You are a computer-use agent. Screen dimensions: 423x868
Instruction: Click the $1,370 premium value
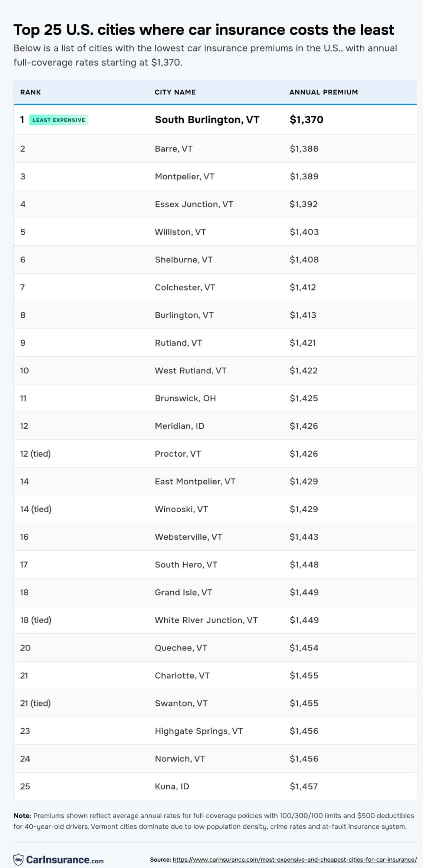tap(306, 120)
